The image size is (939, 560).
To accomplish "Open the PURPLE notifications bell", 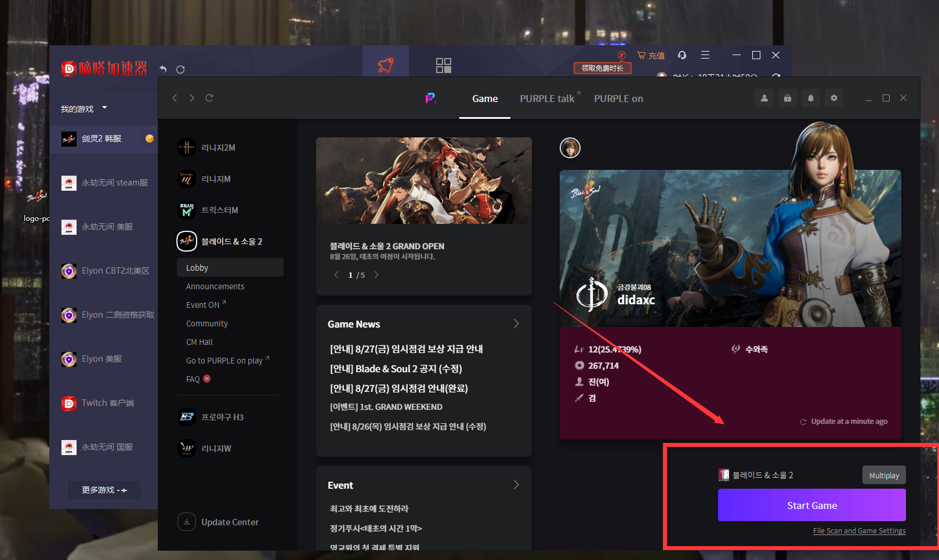I will coord(811,98).
